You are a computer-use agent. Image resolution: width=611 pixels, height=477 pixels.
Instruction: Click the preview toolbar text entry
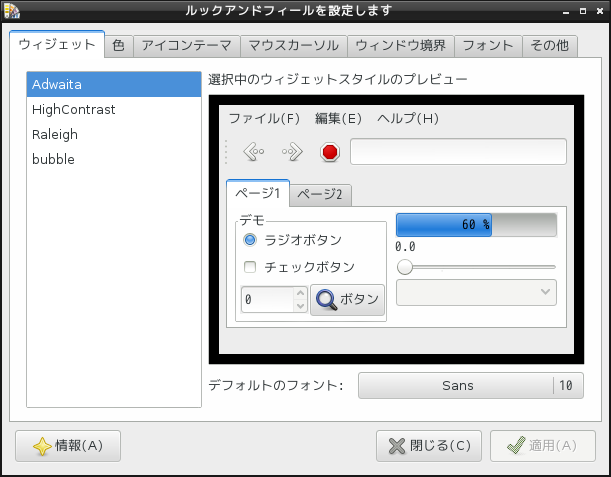coord(458,152)
